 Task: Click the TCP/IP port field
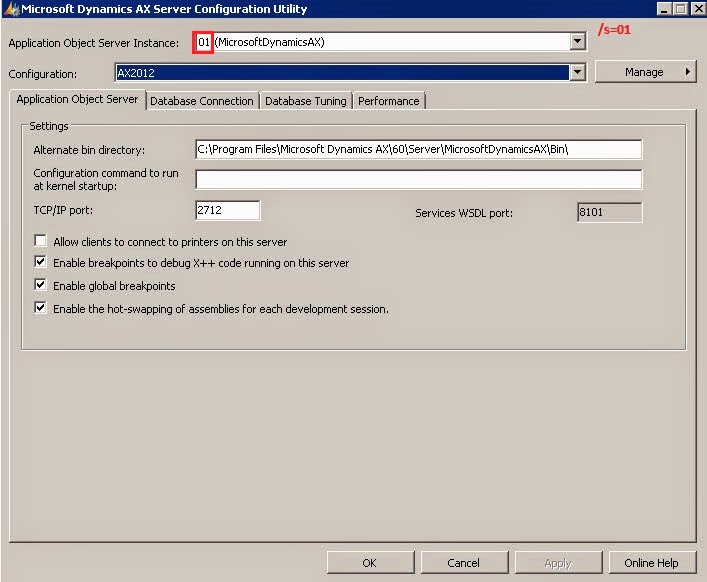pos(228,210)
